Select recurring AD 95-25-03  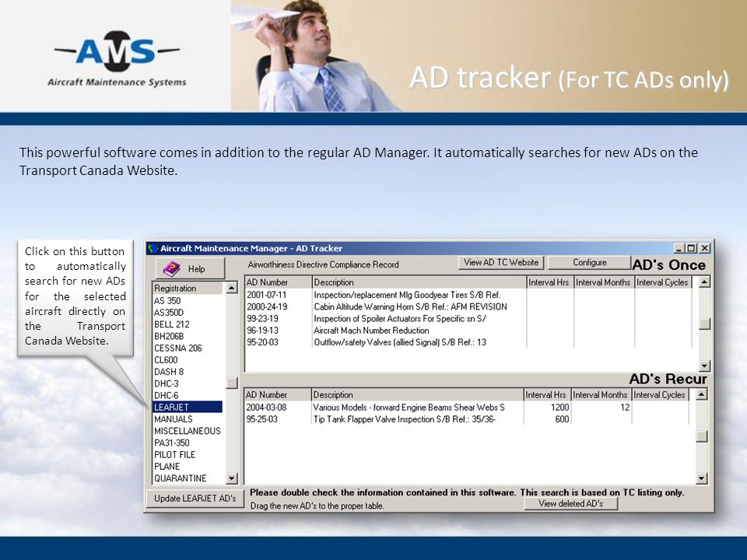(x=466, y=419)
